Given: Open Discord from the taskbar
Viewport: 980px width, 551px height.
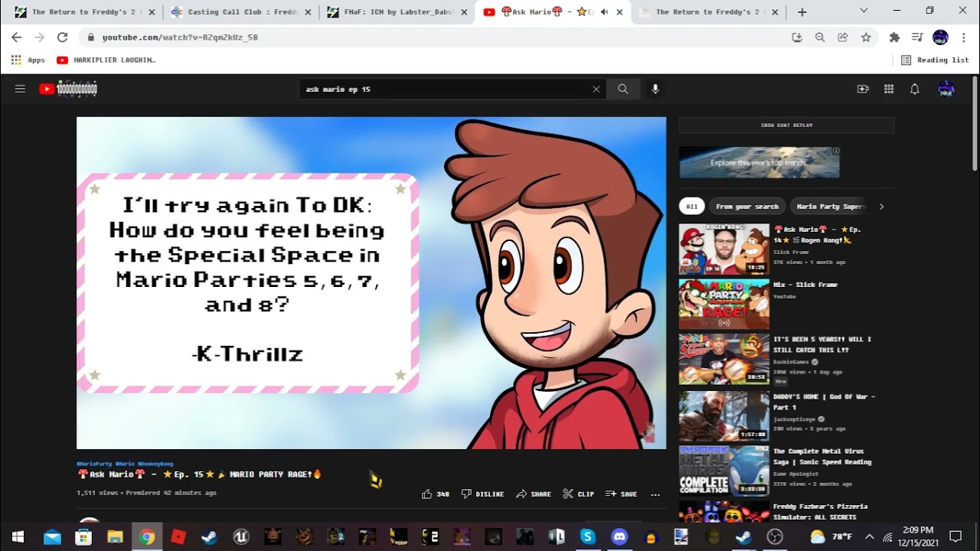Looking at the screenshot, I should (619, 536).
